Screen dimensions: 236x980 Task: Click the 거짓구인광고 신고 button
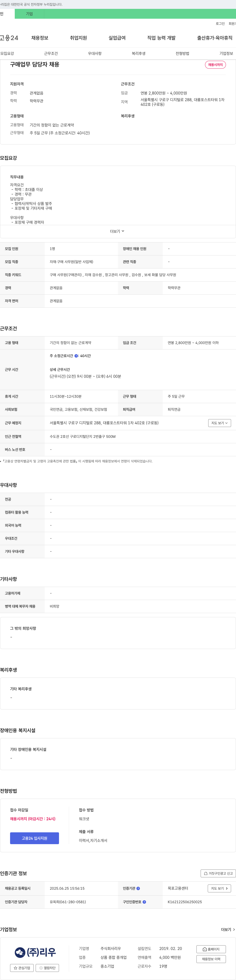coord(218,873)
